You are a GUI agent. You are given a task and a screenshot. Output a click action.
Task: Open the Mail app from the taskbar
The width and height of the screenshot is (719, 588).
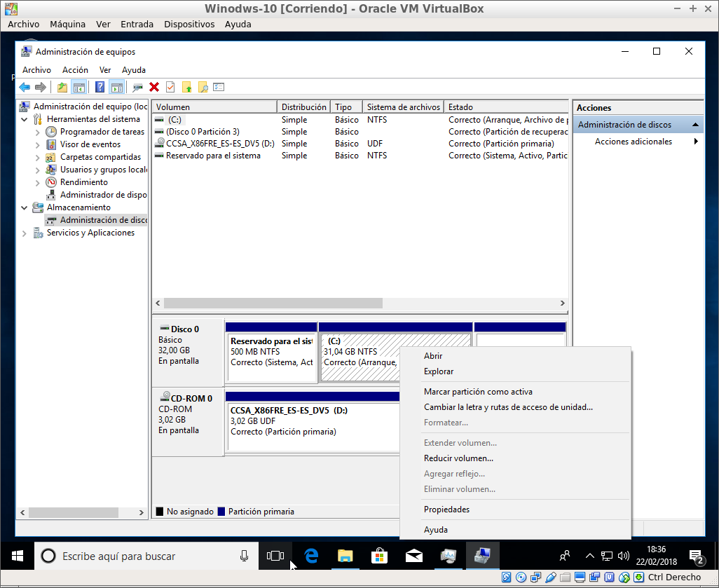point(413,555)
